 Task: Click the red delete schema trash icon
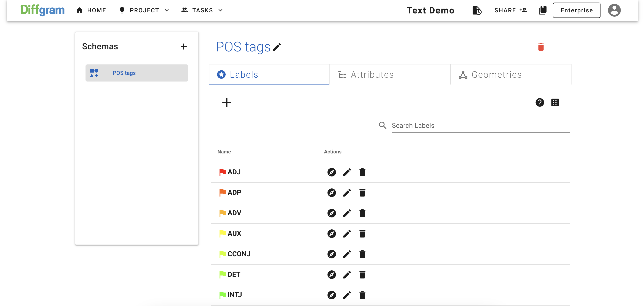(541, 47)
